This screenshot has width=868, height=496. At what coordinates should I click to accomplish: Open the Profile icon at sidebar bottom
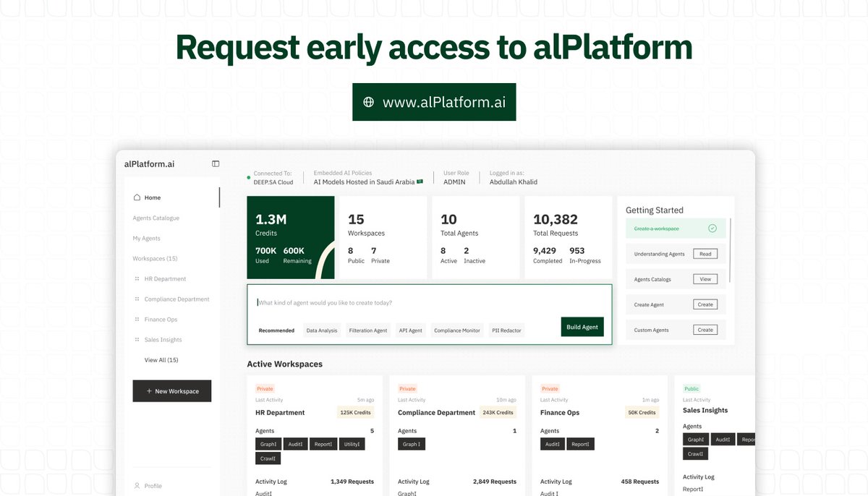coord(137,485)
